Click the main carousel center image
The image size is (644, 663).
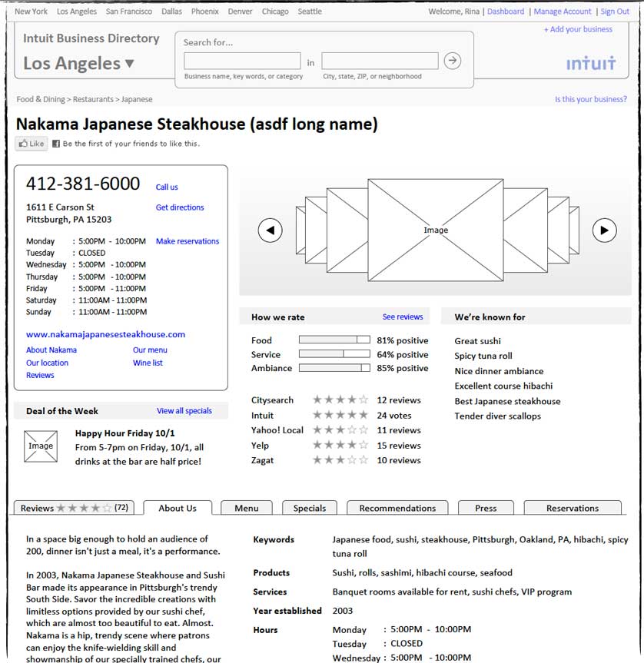[436, 230]
